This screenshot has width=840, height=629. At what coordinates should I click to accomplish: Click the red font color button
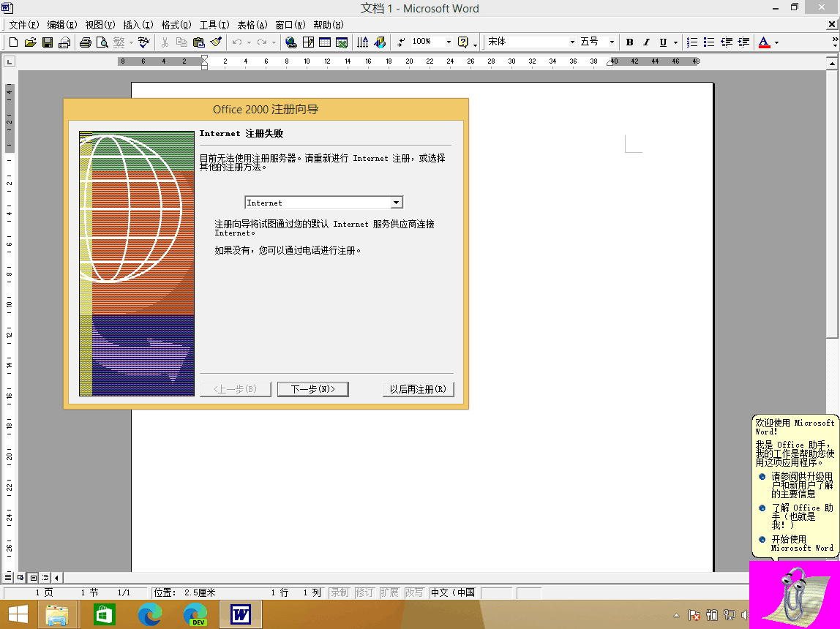click(764, 42)
